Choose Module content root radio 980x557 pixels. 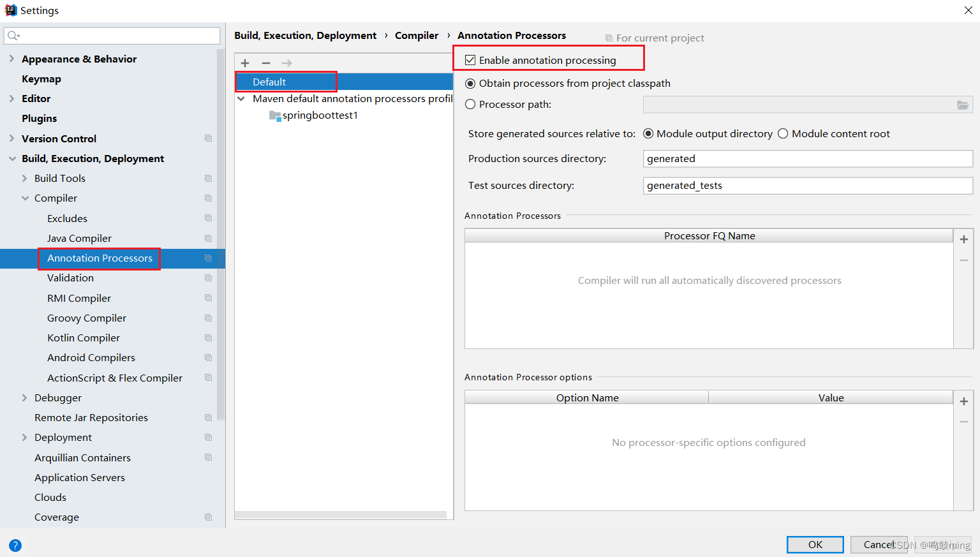pos(783,134)
